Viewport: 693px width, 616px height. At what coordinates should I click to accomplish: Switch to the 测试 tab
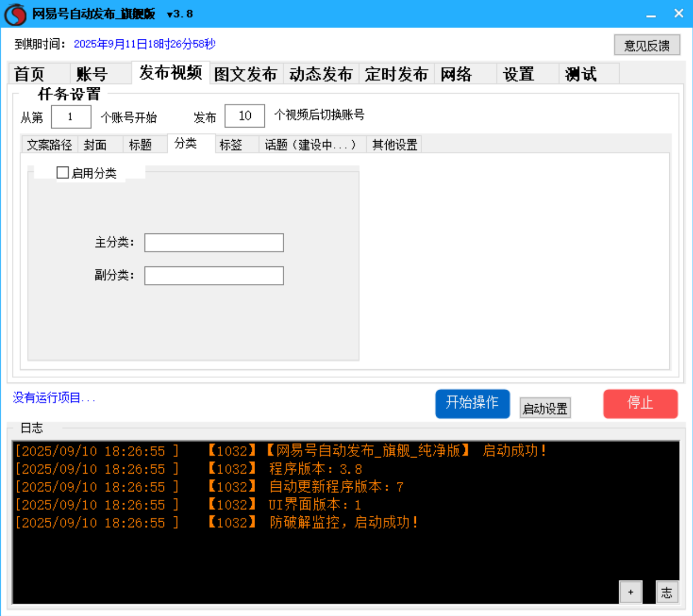580,74
